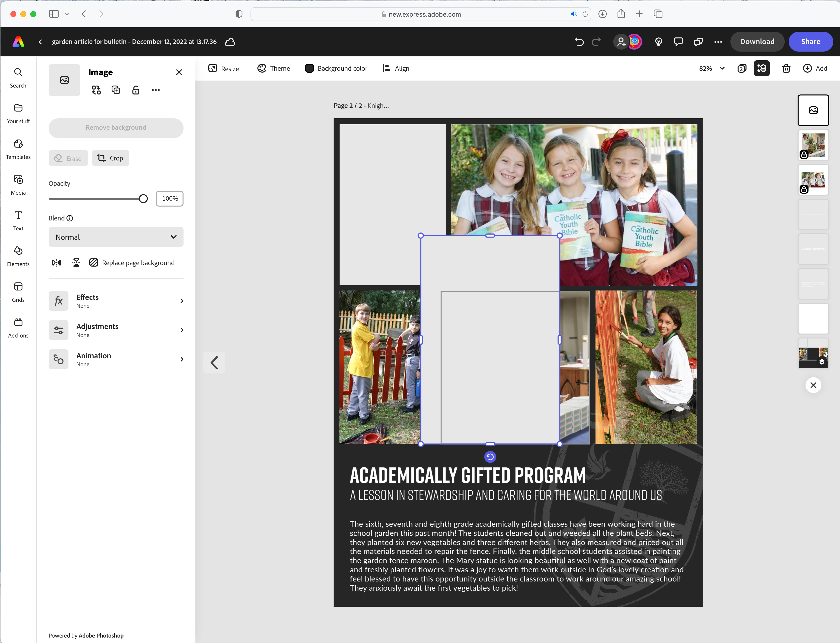Screen dimensions: 840x643
Task: Open the Media sidebar panel
Action: (18, 184)
